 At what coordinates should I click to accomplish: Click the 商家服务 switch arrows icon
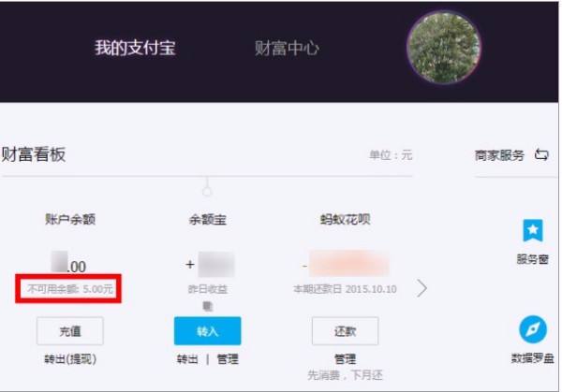click(x=541, y=155)
